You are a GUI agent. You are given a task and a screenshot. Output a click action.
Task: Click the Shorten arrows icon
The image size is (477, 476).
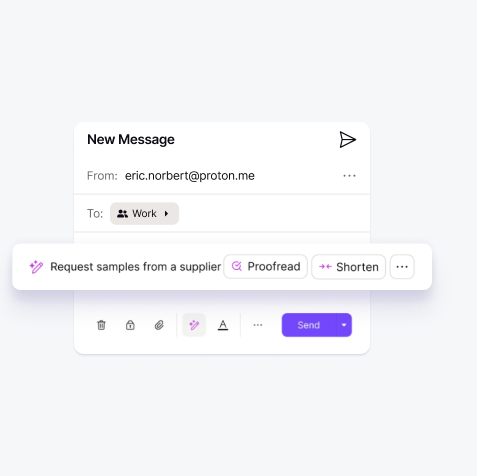point(325,267)
